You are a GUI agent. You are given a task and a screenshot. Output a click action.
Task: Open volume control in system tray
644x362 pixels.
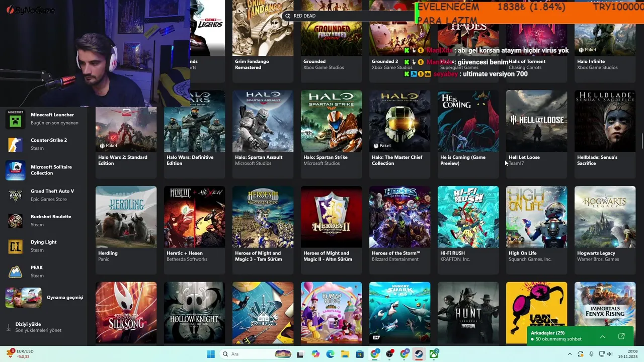pos(609,354)
